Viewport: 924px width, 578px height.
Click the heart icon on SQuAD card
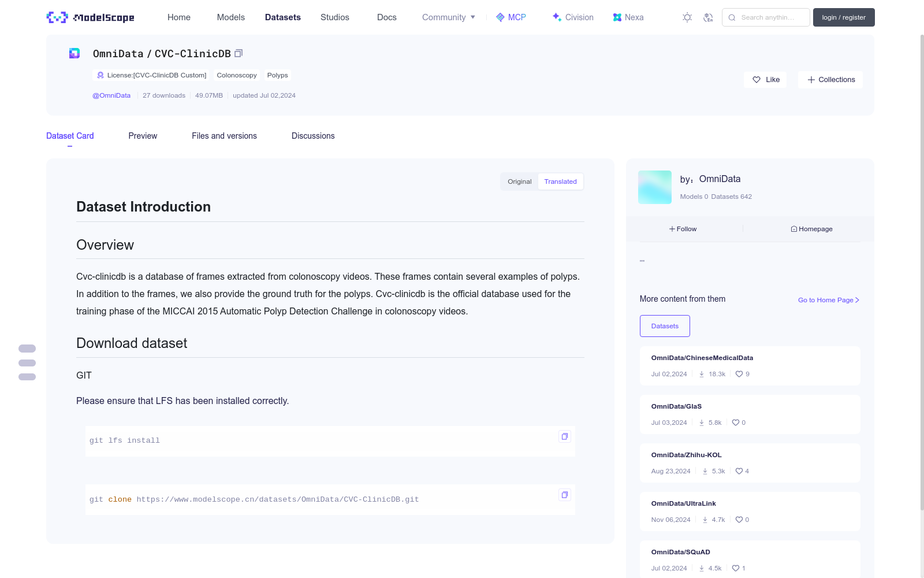click(x=736, y=568)
